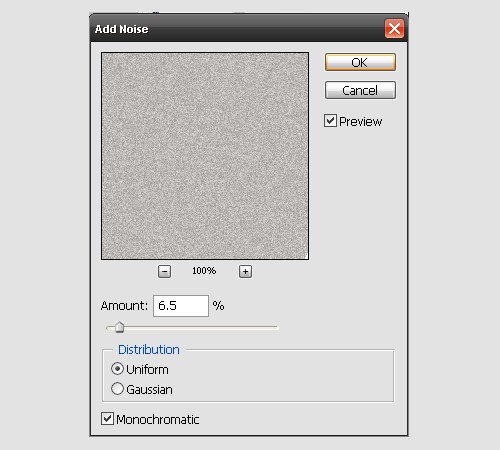This screenshot has width=500, height=450.
Task: Uncheck the Monochromatic checkbox
Action: pos(107,419)
